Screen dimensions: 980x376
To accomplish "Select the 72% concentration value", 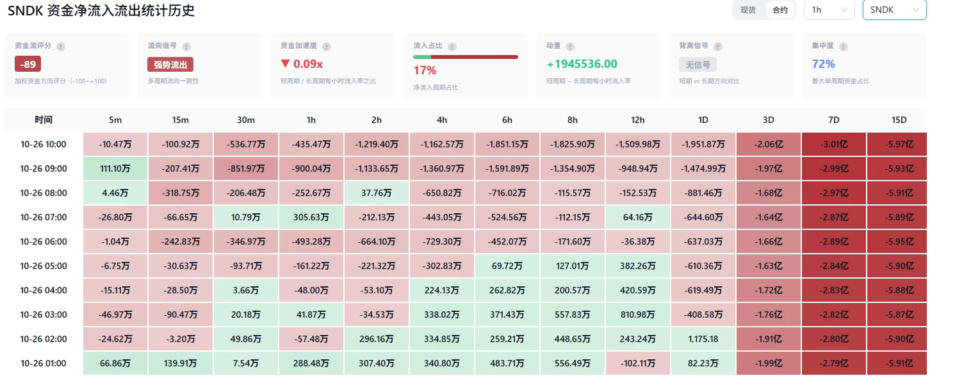I will 823,64.
